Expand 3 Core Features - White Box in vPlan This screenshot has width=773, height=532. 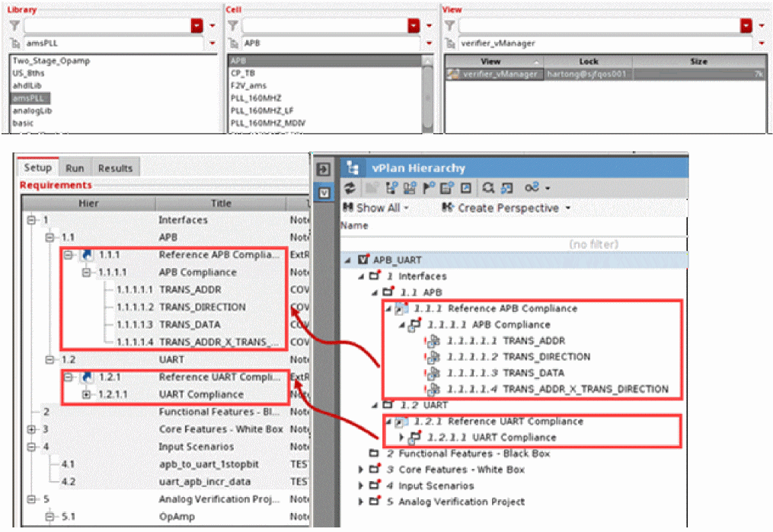click(361, 470)
